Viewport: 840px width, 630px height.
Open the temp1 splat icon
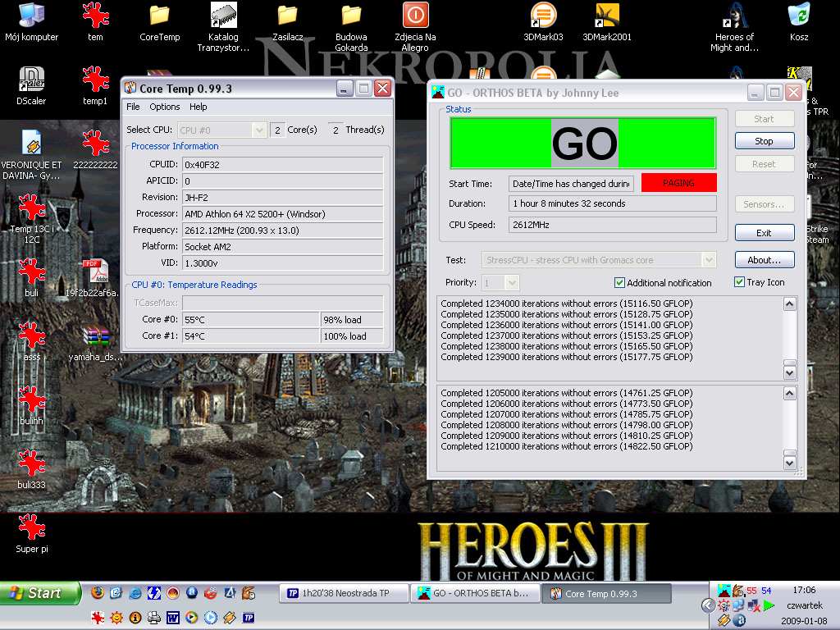pyautogui.click(x=95, y=85)
